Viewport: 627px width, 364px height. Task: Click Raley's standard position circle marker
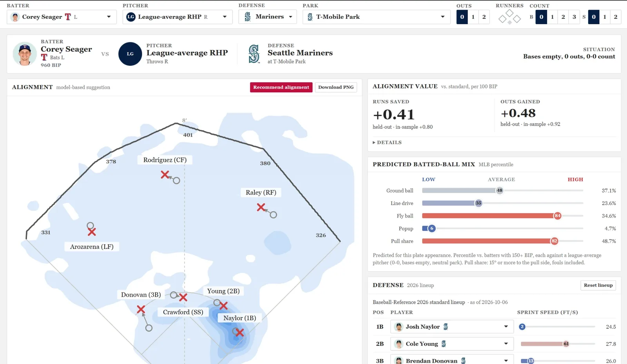coord(274,214)
